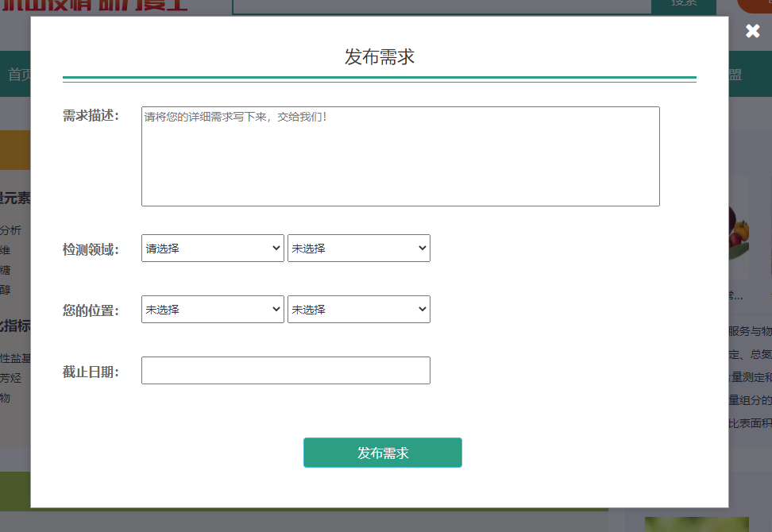Image resolution: width=772 pixels, height=532 pixels.
Task: Click the red site logo at top left
Action: [95, 6]
